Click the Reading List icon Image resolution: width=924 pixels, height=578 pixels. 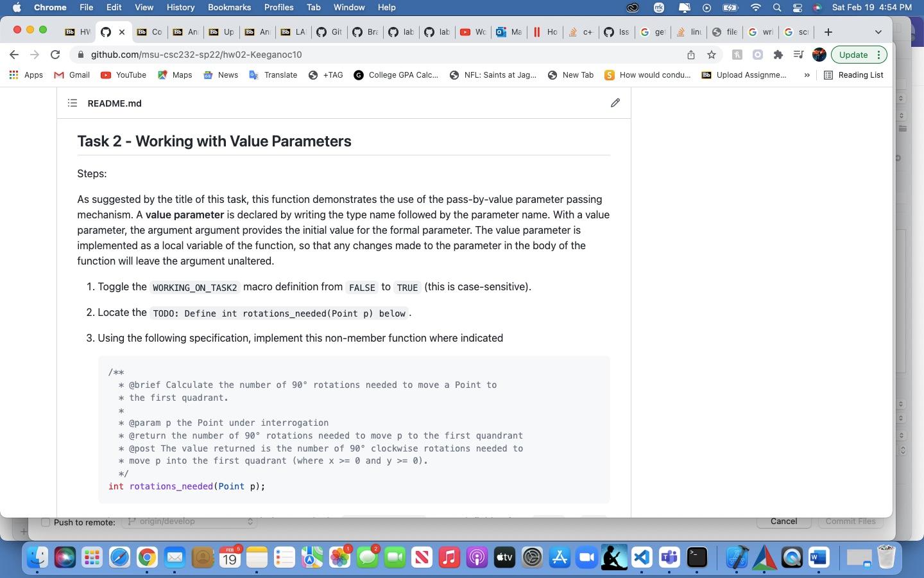(x=828, y=75)
